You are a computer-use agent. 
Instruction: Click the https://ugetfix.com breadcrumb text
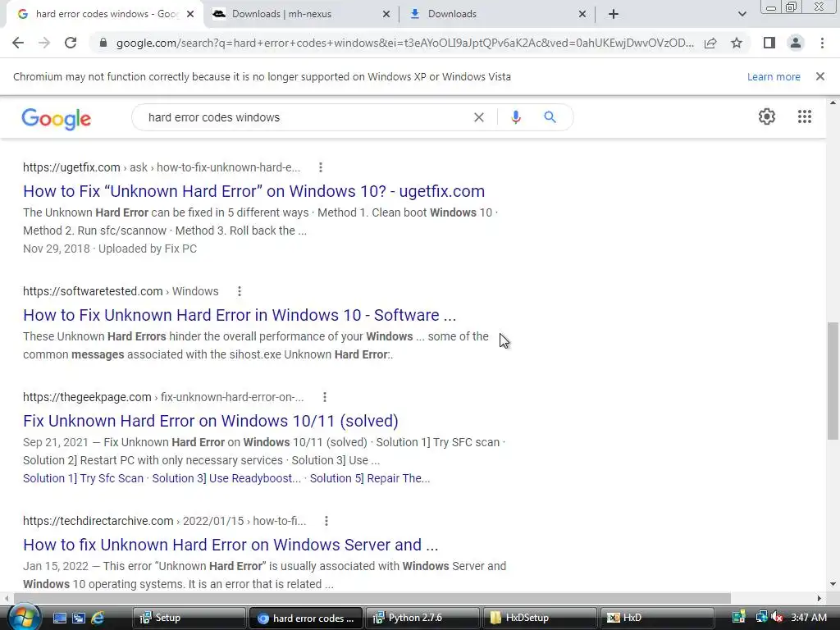tap(71, 167)
